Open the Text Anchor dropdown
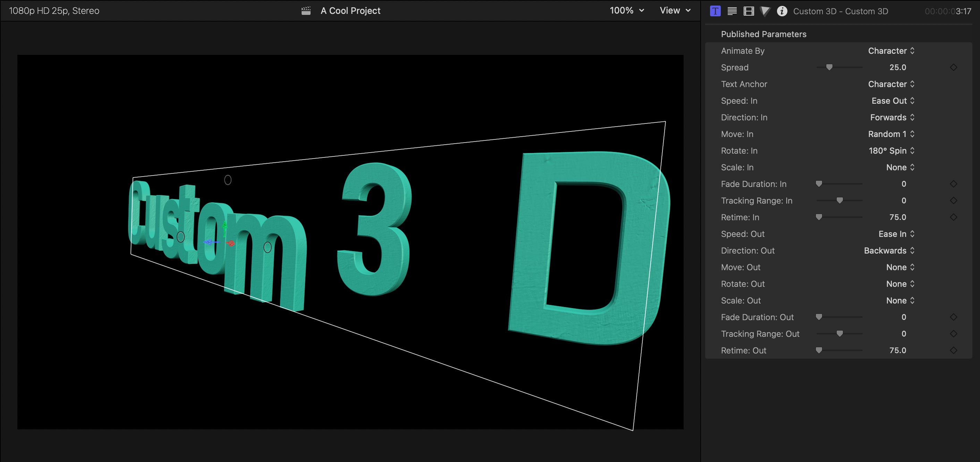980x462 pixels. click(x=891, y=84)
